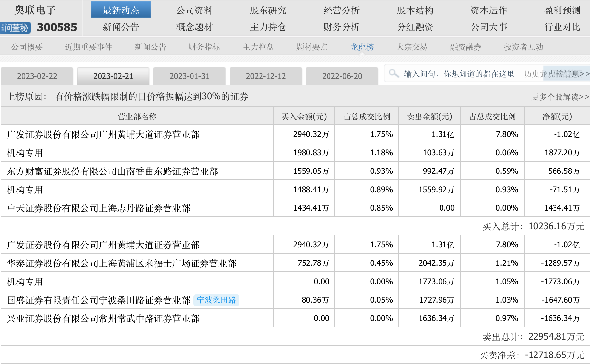This screenshot has height=364, width=590.
Task: Switch to 大宗交易 sub-tab
Action: click(x=412, y=47)
